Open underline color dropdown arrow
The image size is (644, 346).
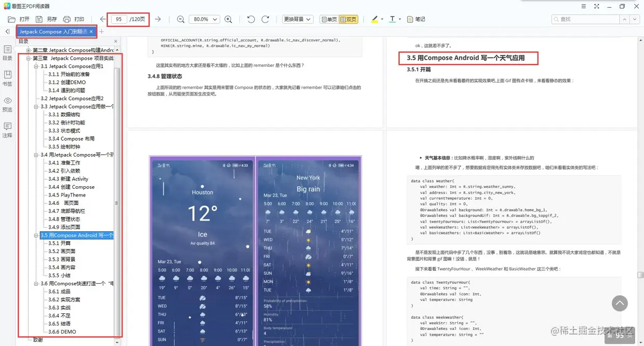tap(400, 19)
